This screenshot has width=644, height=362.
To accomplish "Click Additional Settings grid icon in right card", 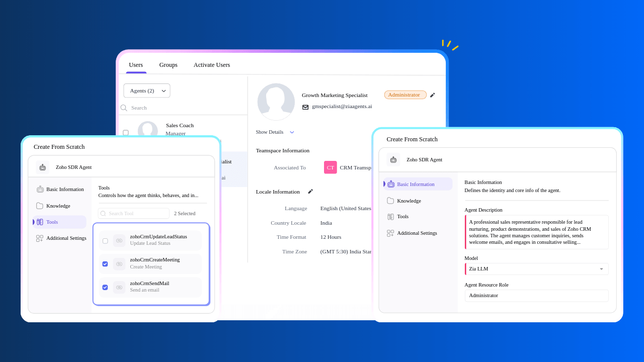I will click(390, 233).
